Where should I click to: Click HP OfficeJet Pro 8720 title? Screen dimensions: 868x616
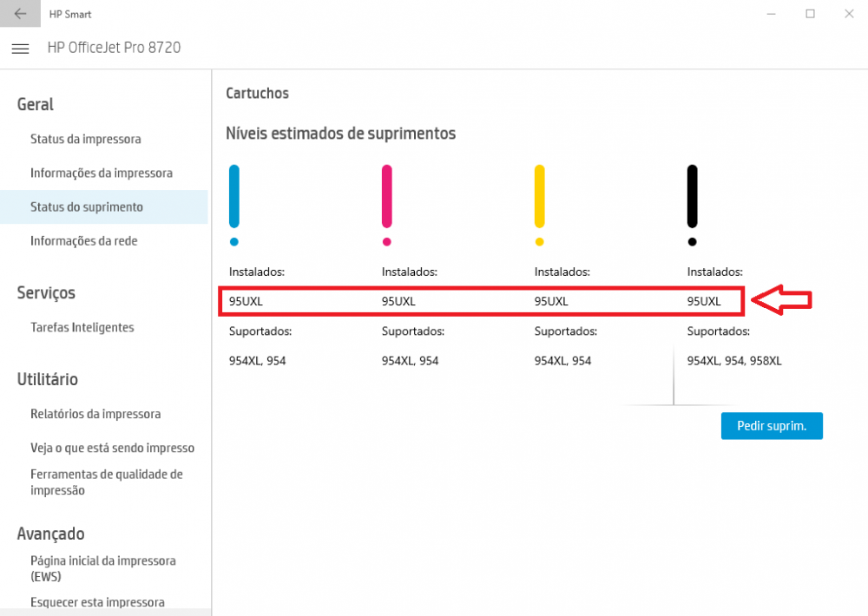(x=114, y=48)
